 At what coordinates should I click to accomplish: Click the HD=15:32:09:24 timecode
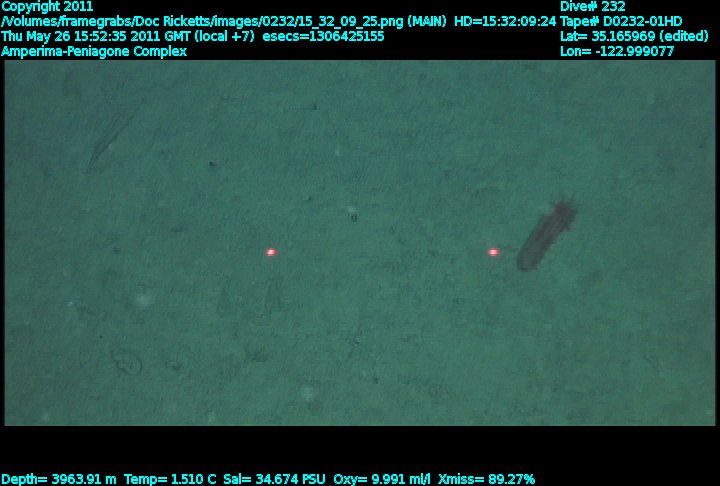[505, 22]
